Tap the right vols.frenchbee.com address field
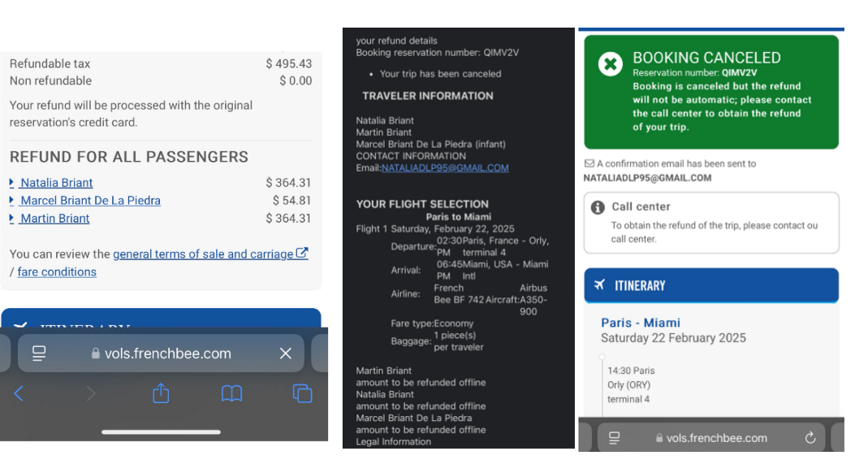The image size is (868, 460). tap(716, 438)
